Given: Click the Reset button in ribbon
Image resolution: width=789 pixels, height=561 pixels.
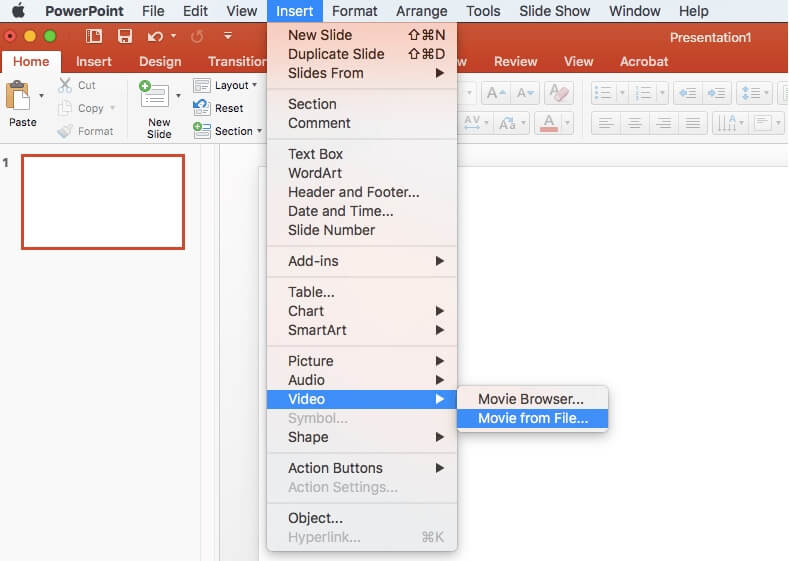Looking at the screenshot, I should [218, 108].
